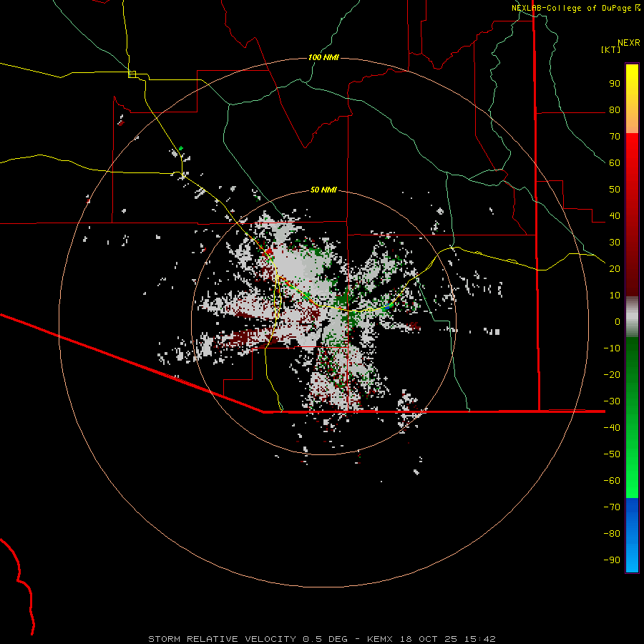Click the '-30' value on the velocity scale

[x=612, y=401]
